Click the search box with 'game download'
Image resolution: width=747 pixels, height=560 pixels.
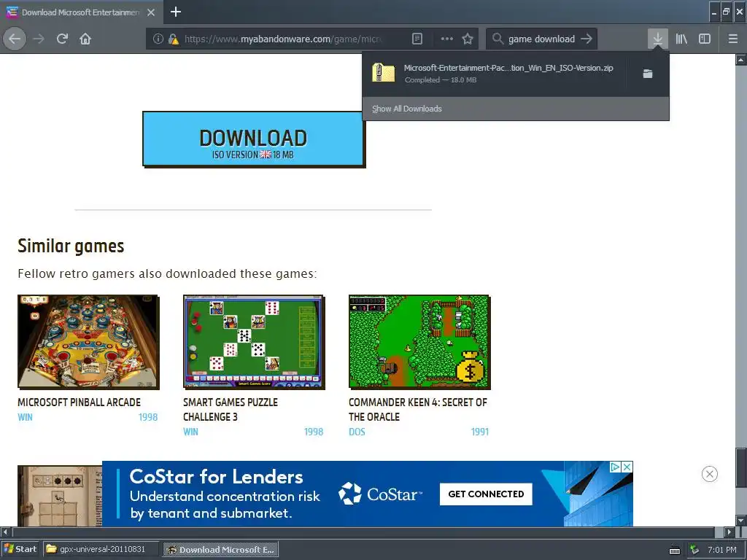(x=541, y=39)
